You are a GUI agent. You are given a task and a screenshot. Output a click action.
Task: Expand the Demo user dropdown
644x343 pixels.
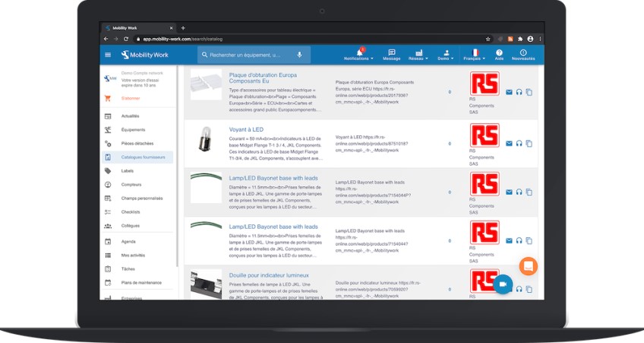(446, 55)
